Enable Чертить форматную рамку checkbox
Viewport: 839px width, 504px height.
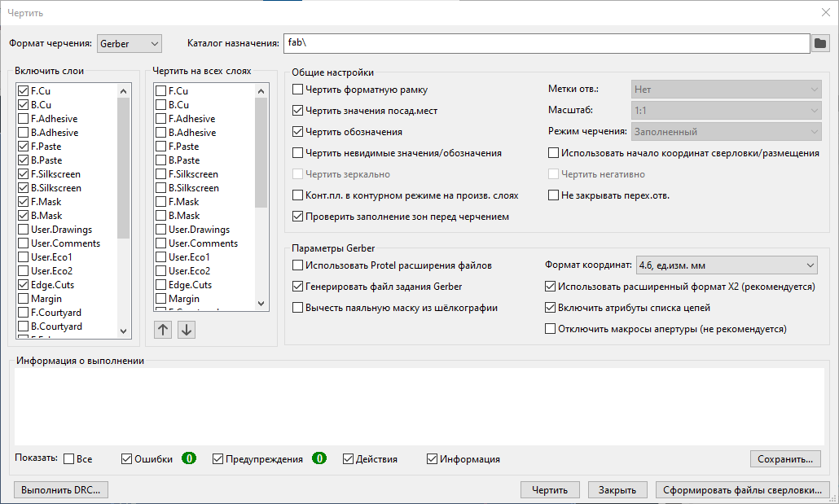(x=298, y=90)
